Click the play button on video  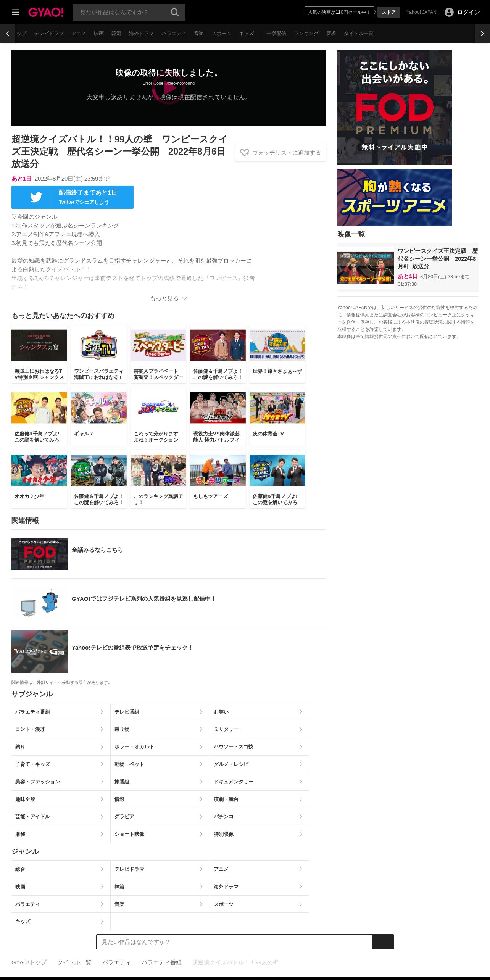[169, 88]
